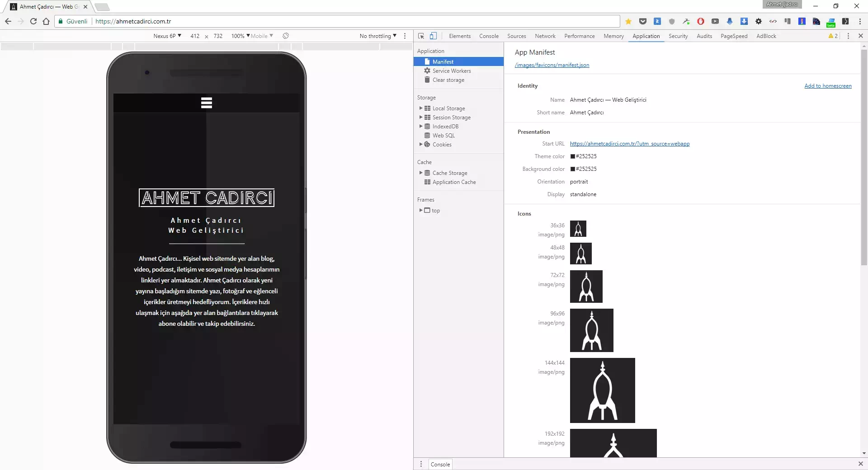Switch to the Elements tab
This screenshot has width=868, height=470.
(x=460, y=36)
